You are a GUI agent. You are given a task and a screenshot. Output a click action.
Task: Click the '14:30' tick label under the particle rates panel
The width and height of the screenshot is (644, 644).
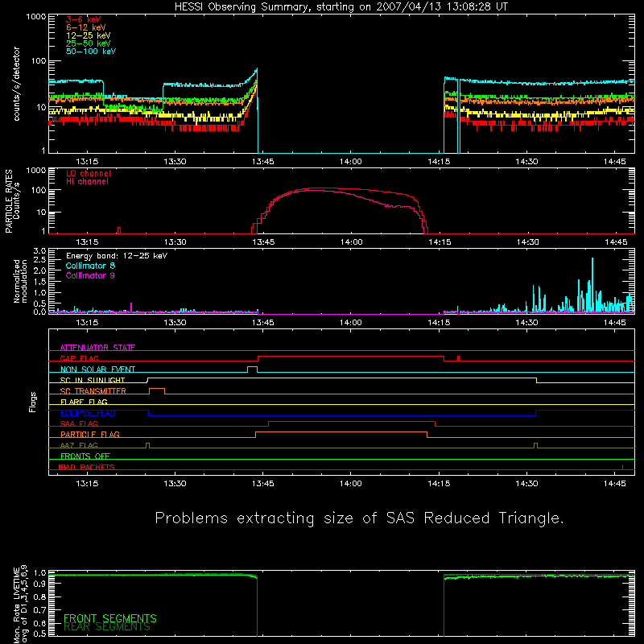click(x=527, y=242)
